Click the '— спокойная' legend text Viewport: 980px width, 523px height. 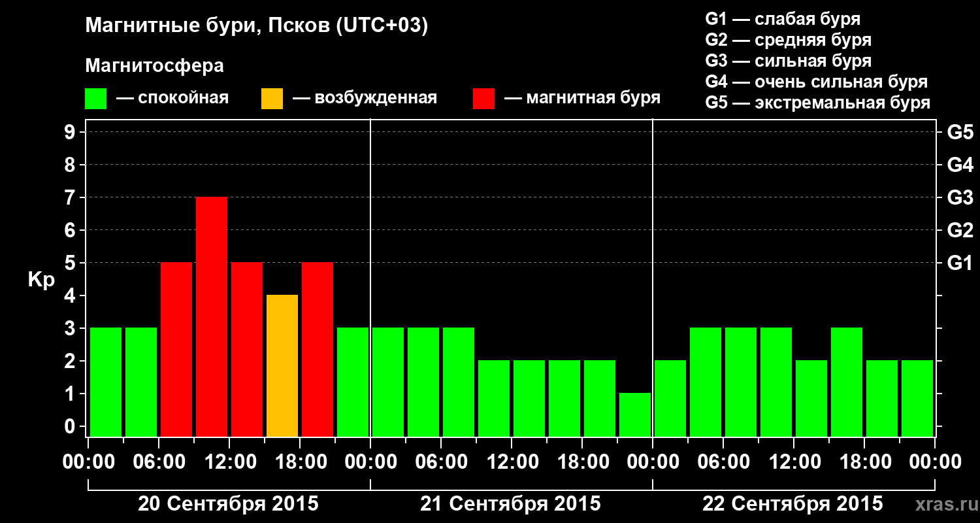(172, 99)
